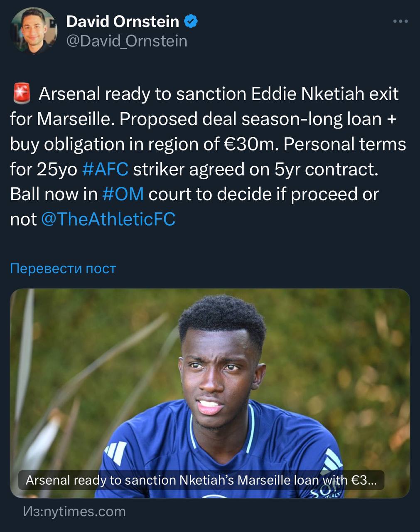
Task: Open the Nketiah article preview photo
Action: pos(210,374)
